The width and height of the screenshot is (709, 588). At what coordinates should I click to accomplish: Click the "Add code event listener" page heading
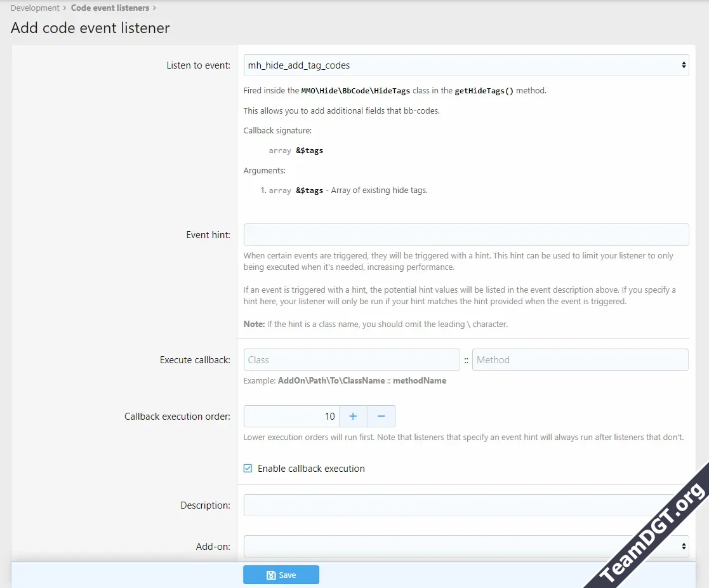click(x=90, y=28)
